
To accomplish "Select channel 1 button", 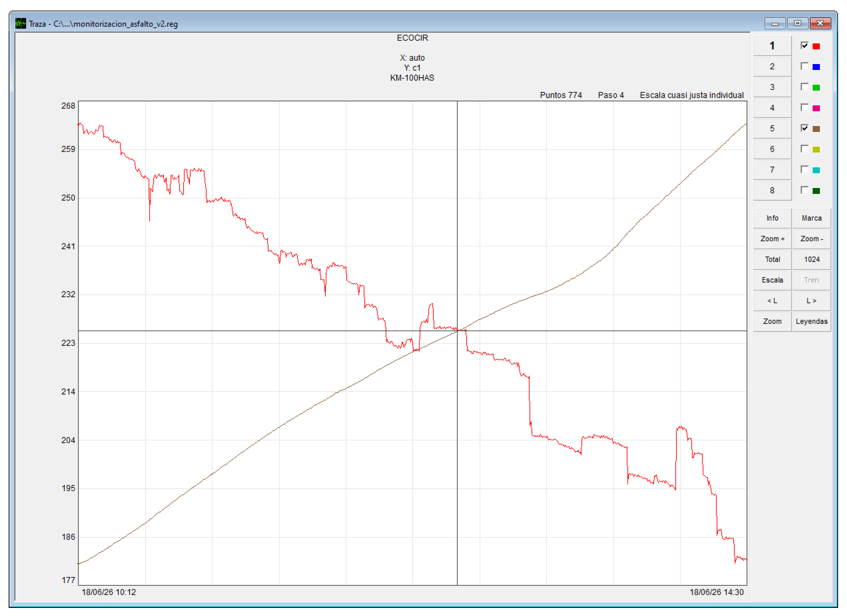I will coord(772,46).
